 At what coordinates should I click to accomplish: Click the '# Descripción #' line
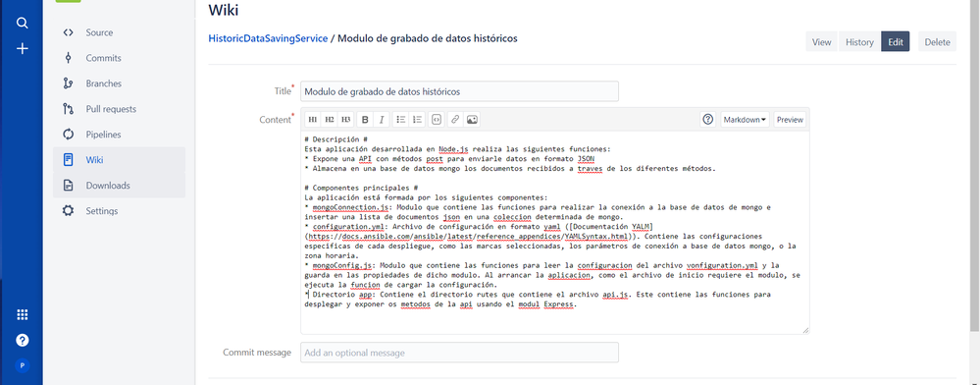click(x=335, y=139)
